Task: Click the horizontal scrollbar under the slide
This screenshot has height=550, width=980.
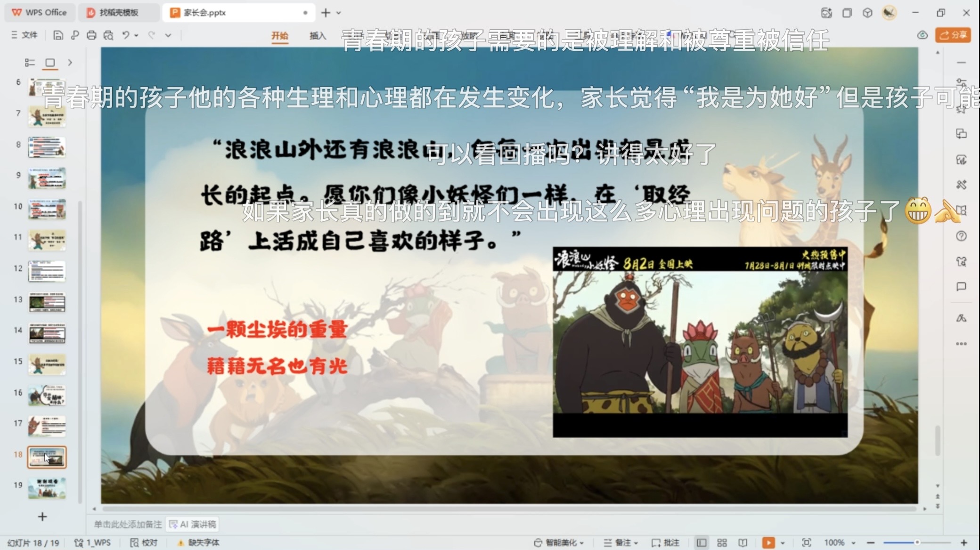Action: click(509, 509)
